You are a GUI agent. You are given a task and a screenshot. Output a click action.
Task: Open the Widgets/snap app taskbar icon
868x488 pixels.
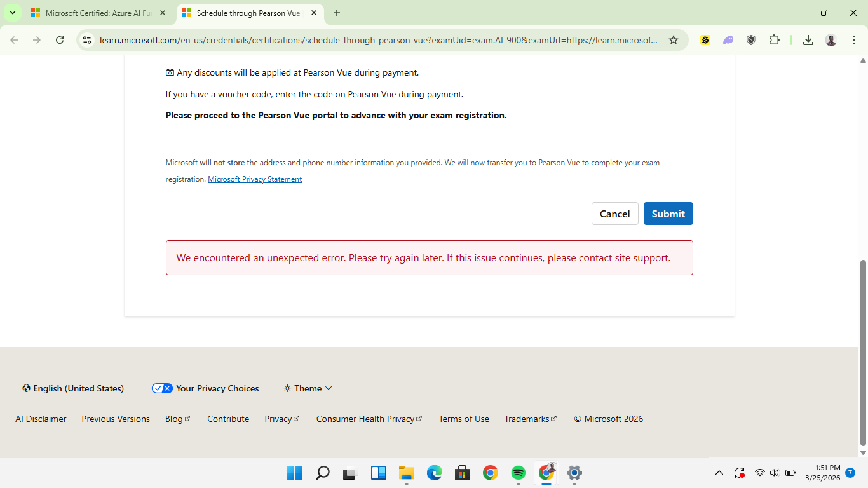point(379,473)
